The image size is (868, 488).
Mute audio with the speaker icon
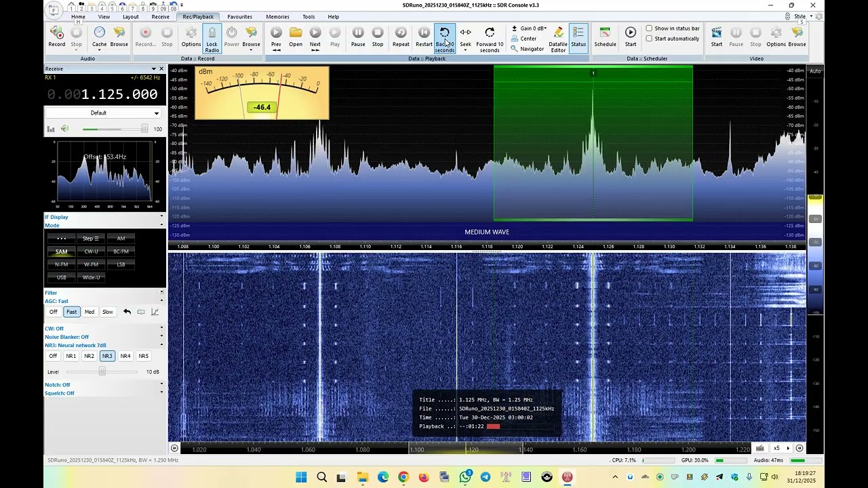tap(64, 129)
